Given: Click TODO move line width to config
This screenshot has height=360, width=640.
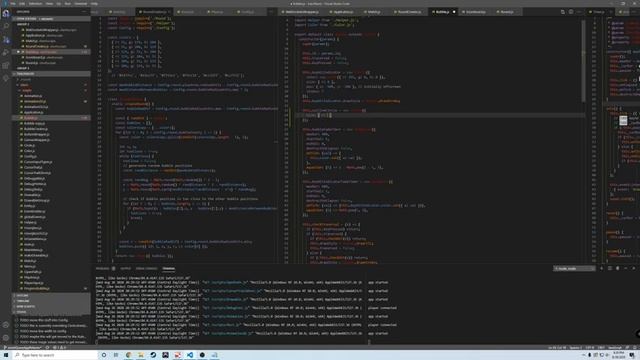Looking at the screenshot, I should pyautogui.click(x=51, y=331).
